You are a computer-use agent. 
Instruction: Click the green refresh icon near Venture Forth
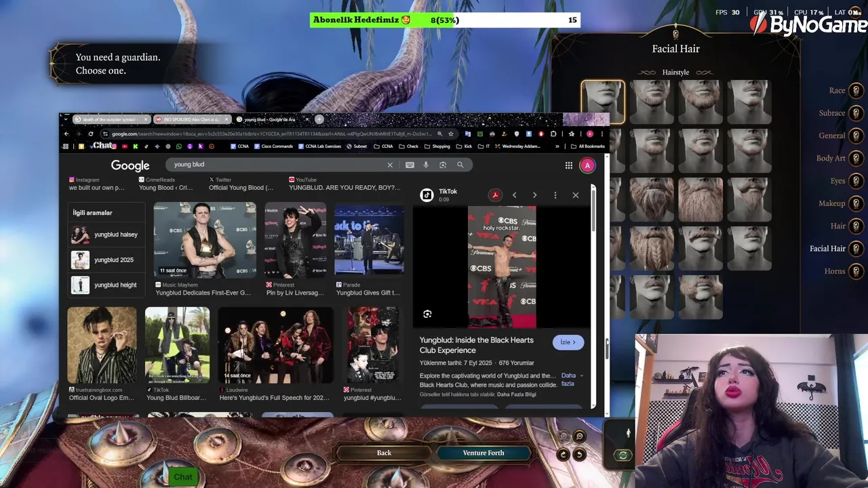click(623, 455)
